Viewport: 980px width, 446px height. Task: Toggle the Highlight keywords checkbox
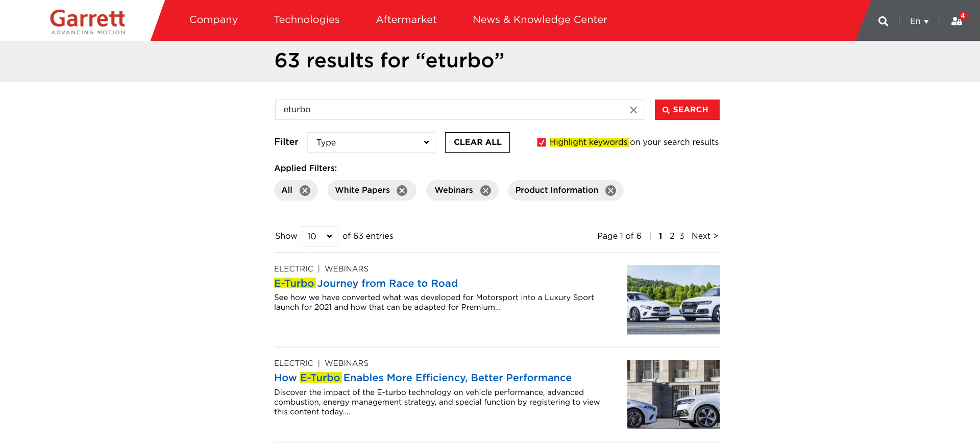coord(542,142)
